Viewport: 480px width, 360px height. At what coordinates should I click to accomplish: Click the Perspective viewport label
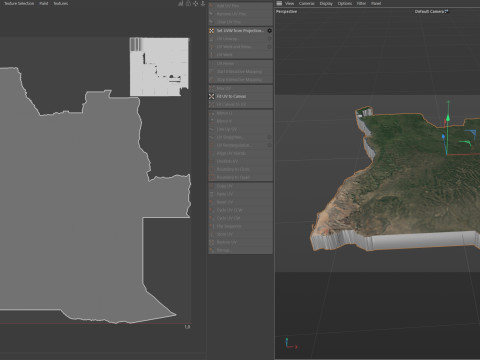pyautogui.click(x=286, y=11)
